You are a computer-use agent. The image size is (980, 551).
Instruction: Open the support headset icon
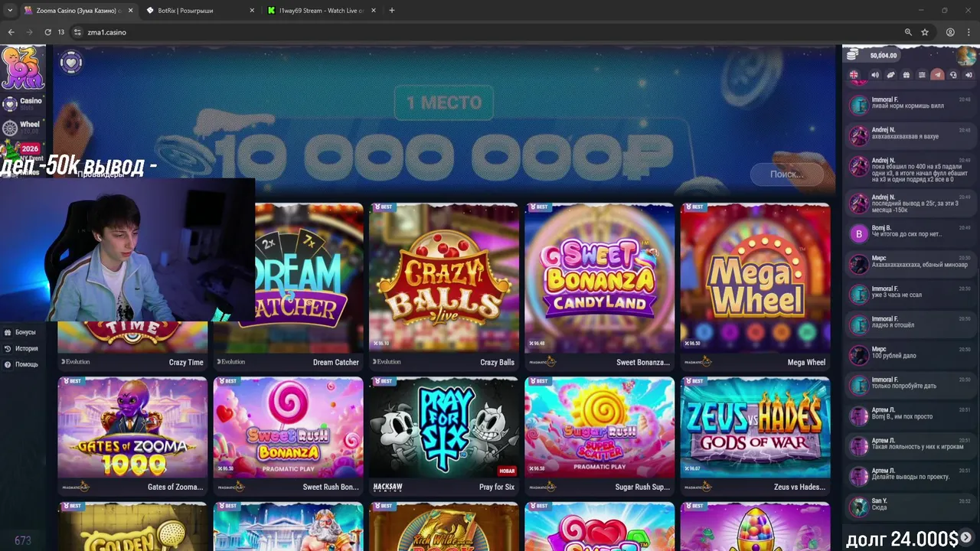[x=953, y=75]
